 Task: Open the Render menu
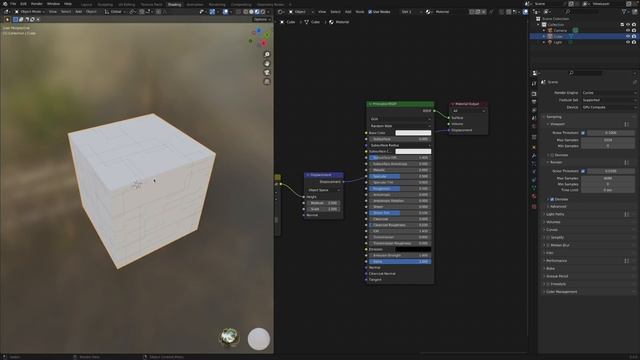tap(37, 4)
